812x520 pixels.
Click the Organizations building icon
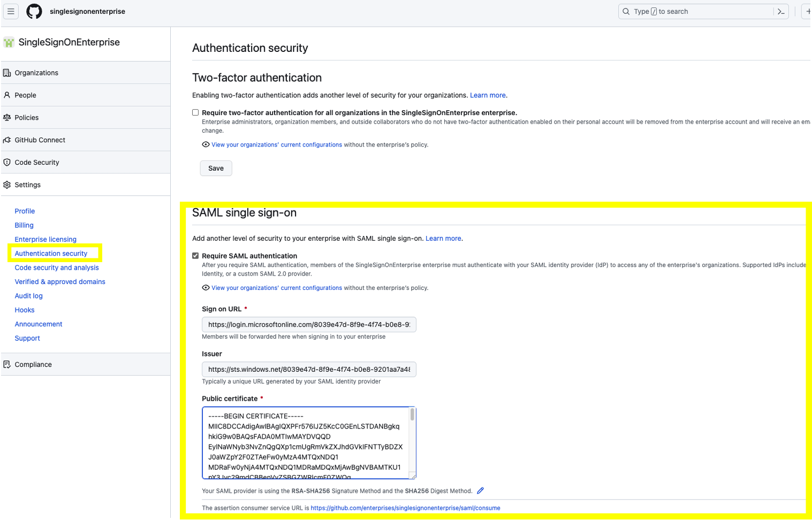[7, 73]
